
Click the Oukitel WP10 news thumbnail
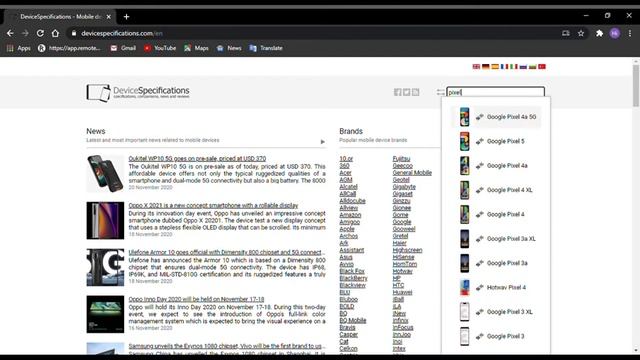point(105,173)
